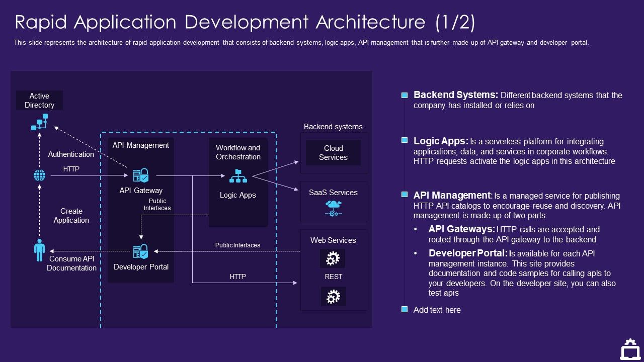Select the API Management diagram heading
Viewport: 644px width, 362px height.
click(x=141, y=145)
